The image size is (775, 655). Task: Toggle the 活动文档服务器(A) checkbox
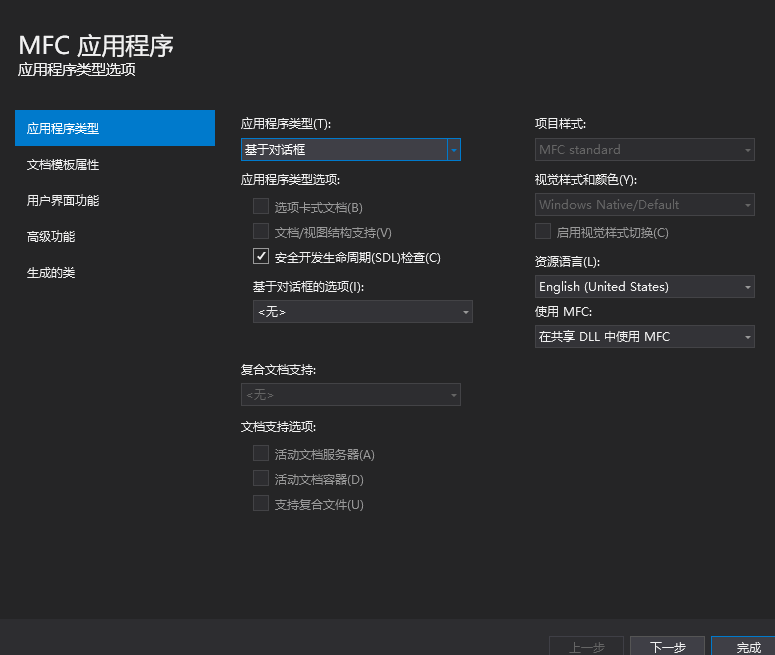click(261, 453)
